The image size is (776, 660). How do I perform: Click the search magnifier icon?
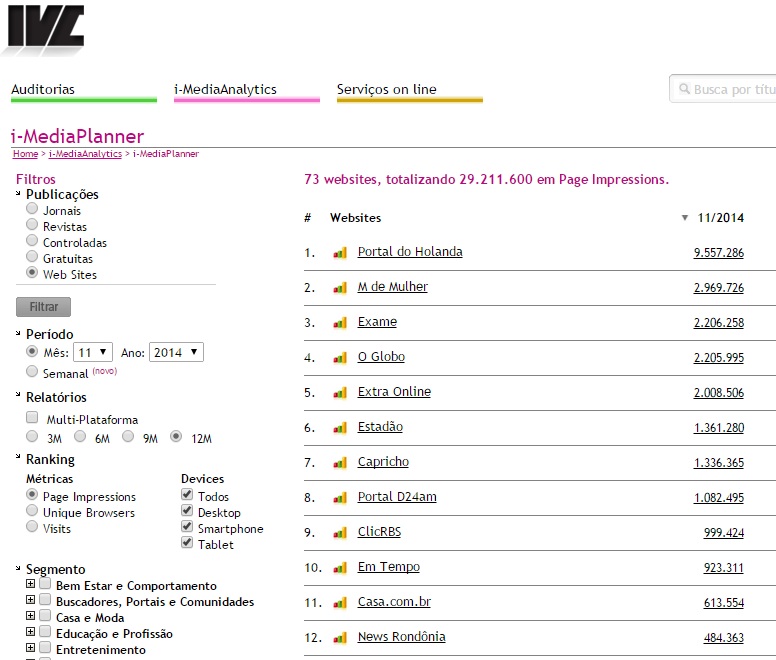684,89
